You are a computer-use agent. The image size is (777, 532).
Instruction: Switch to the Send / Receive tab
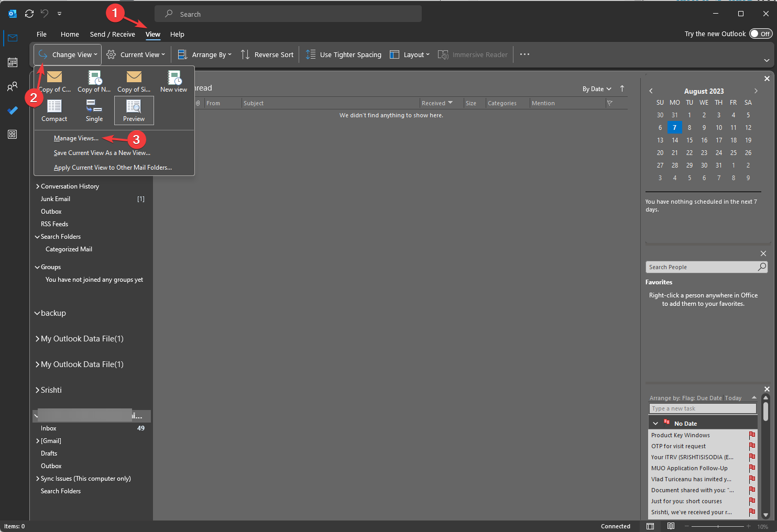point(112,34)
